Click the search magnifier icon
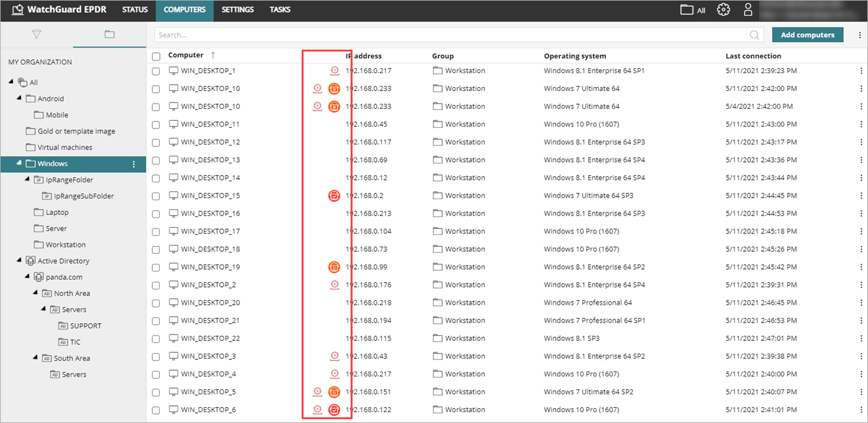868x423 pixels. point(755,35)
